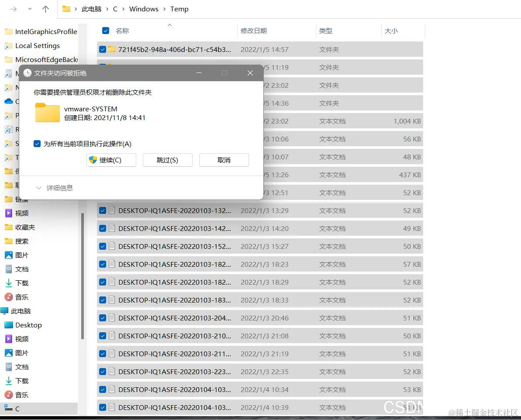Viewport: 521px width, 420px height.
Task: Uncheck checkbox for DESKTOP-IQ1ASFE-20220103-204 file
Action: (x=103, y=318)
